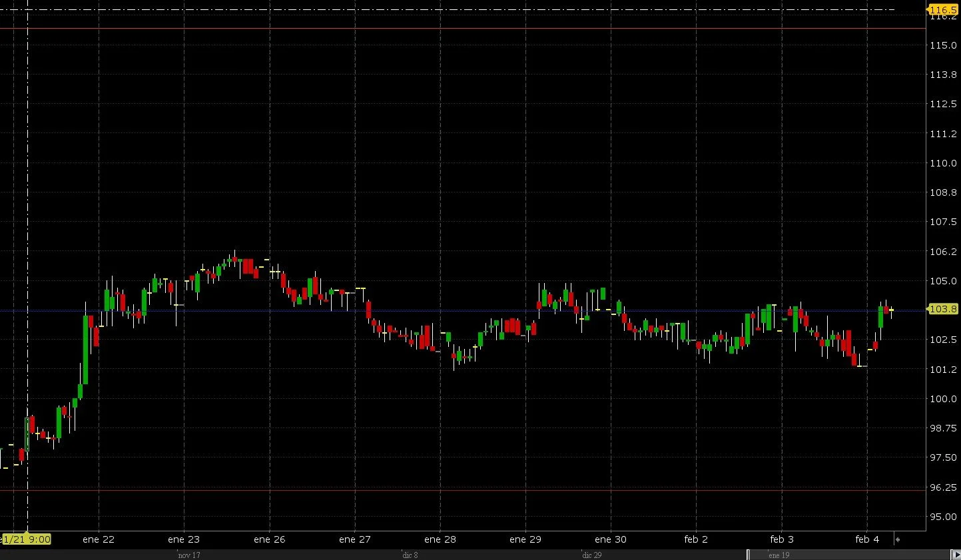Click the ene 28 date label
The width and height of the screenshot is (961, 560).
click(x=440, y=539)
